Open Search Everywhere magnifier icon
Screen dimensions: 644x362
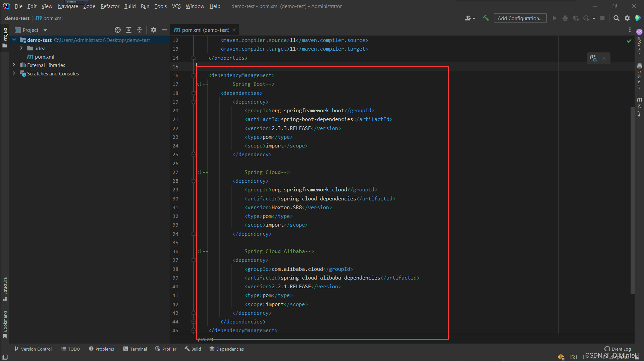[x=616, y=18]
